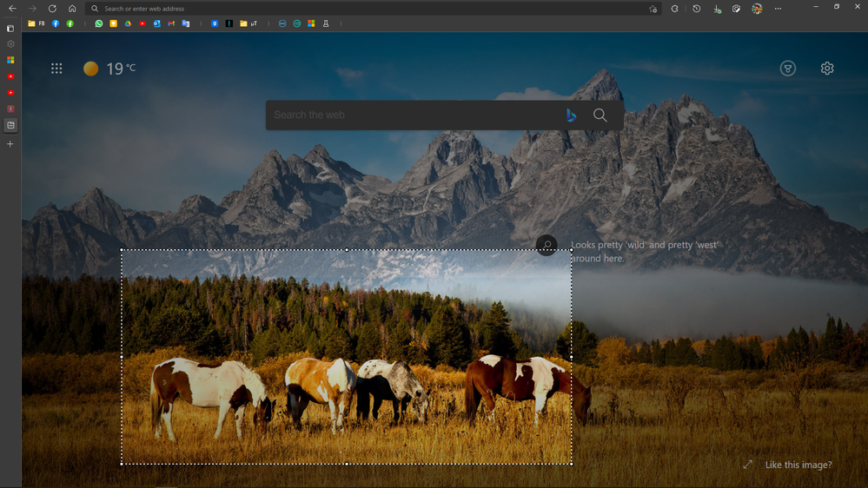Open the blue shield bookmark
This screenshot has height=488, width=868.
(215, 23)
